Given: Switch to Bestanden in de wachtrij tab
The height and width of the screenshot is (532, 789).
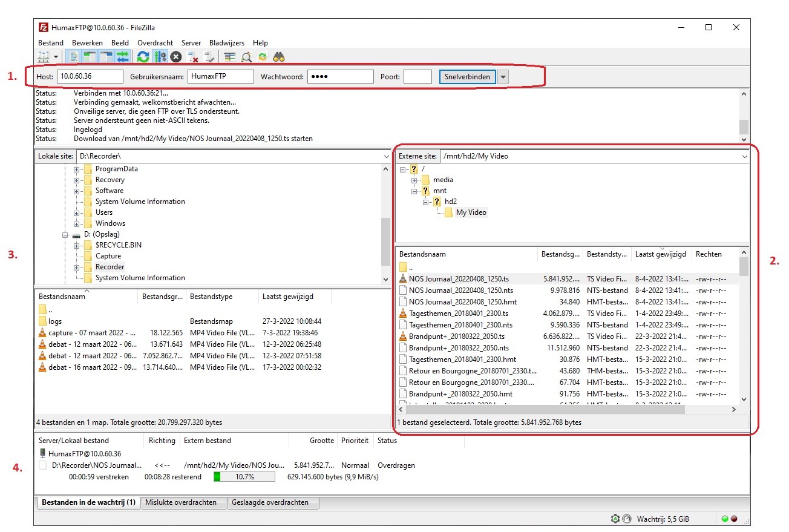Looking at the screenshot, I should point(88,502).
